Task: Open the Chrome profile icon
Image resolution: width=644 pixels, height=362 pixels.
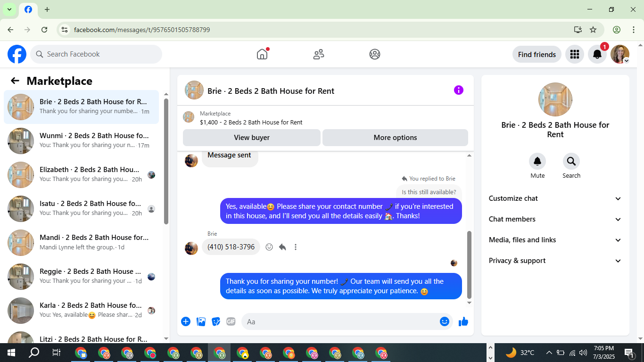Action: [617, 30]
